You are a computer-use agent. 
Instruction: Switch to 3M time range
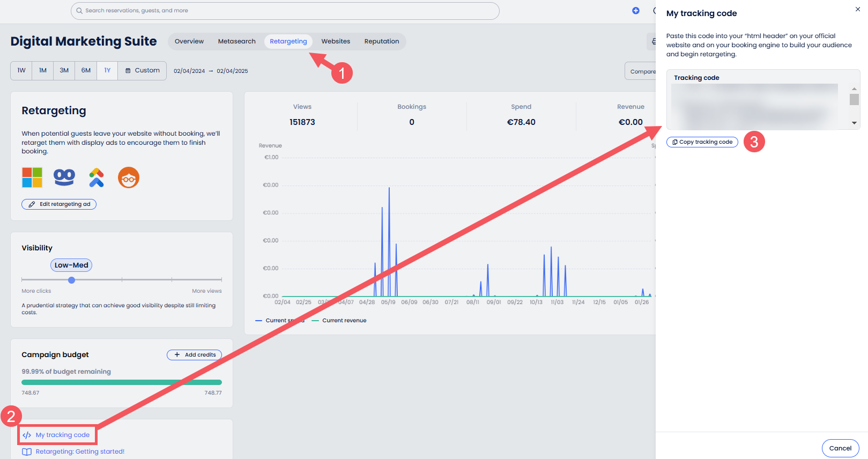(x=64, y=71)
